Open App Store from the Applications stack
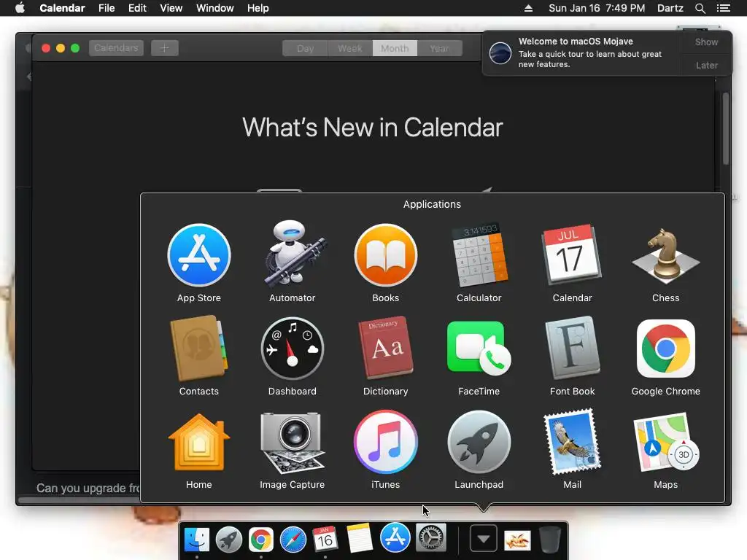Viewport: 747px width, 560px height. tap(199, 256)
